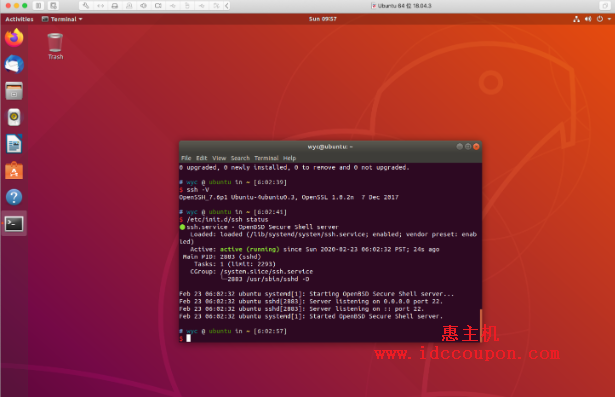
Task: Open Ubuntu Software from the dock
Action: (14, 171)
